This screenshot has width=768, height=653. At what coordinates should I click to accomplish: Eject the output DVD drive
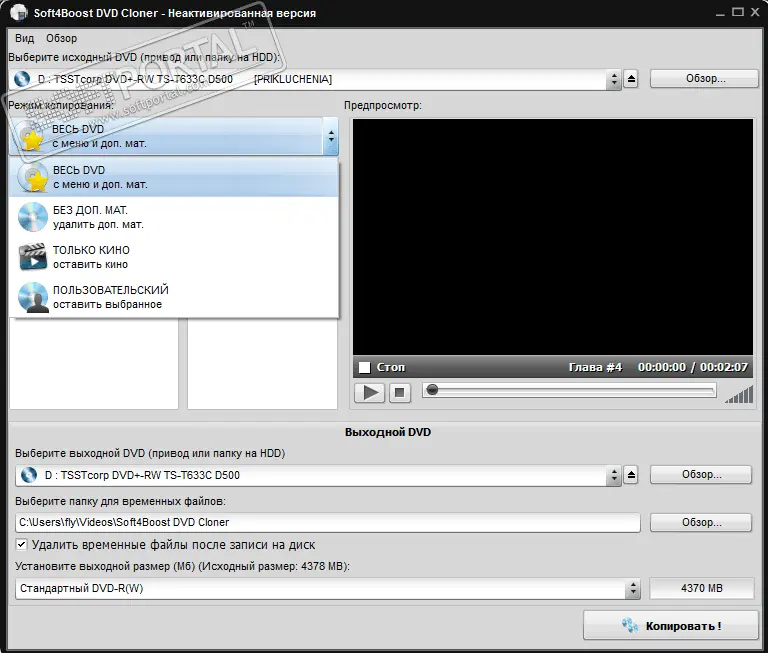coord(631,476)
